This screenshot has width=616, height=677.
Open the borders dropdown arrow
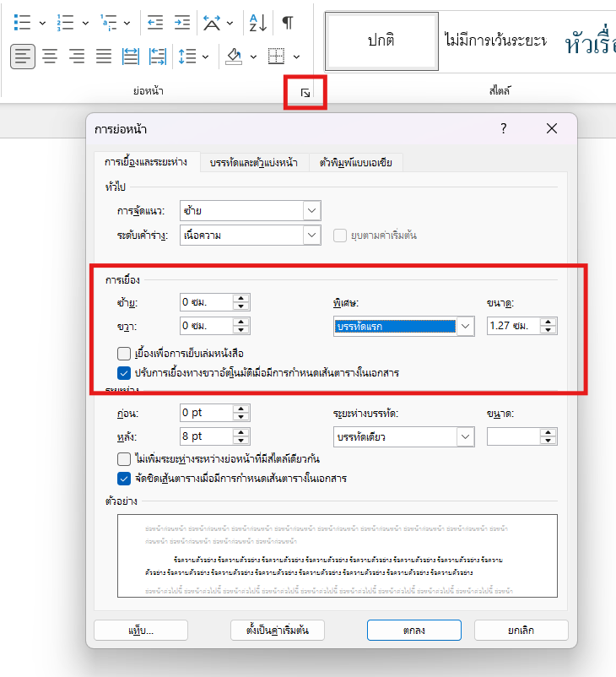[x=296, y=57]
